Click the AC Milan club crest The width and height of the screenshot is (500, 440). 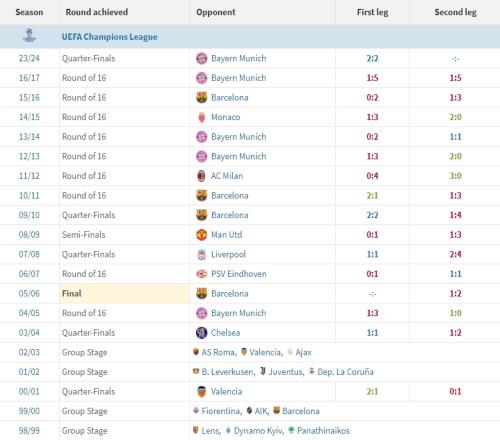pos(201,176)
